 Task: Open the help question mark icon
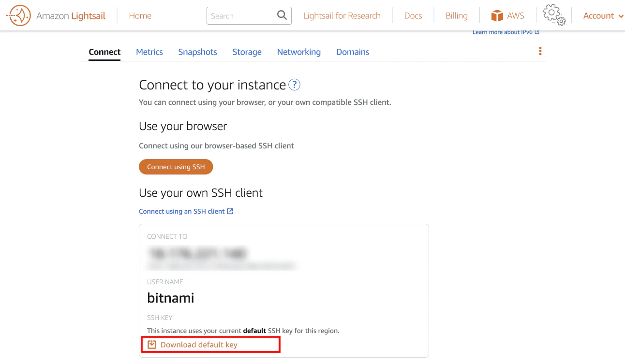(294, 85)
